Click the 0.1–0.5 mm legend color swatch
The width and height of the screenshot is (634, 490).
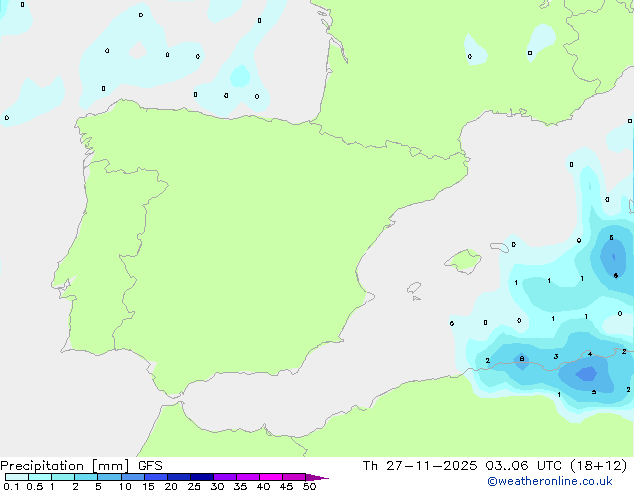coord(17,477)
